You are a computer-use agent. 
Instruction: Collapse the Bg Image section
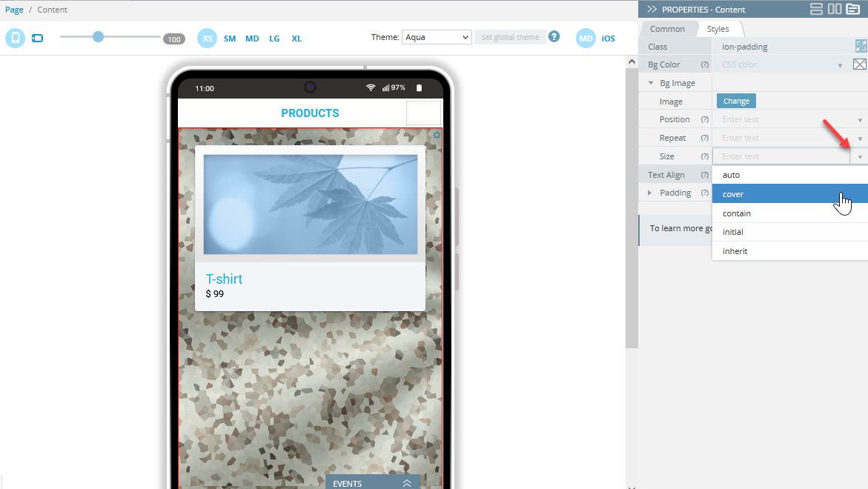pos(651,83)
